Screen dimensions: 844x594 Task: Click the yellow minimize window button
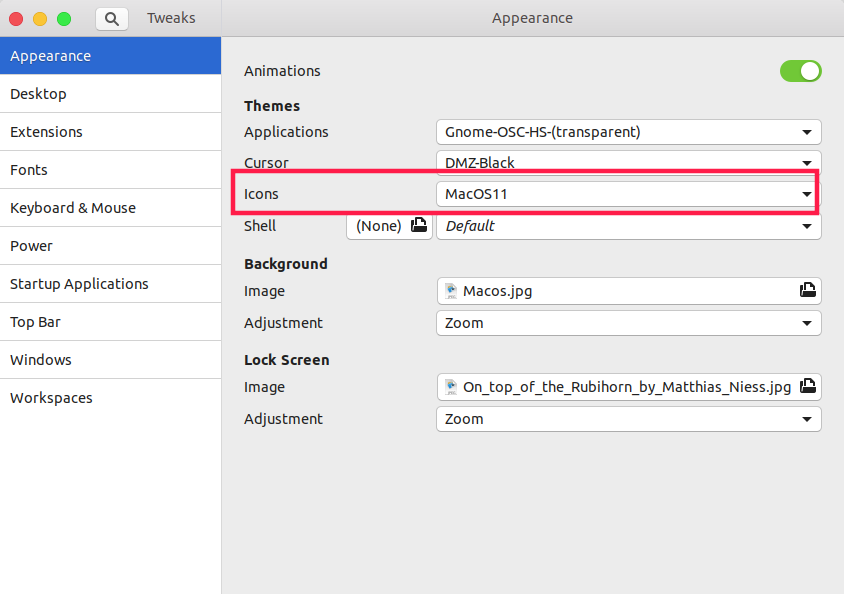(x=40, y=19)
